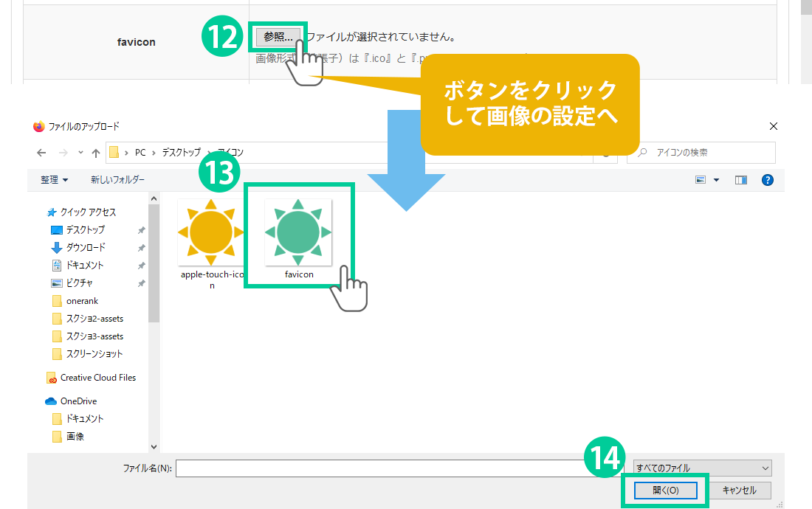Image resolution: width=812 pixels, height=509 pixels.
Task: Select the apple-touch-icon file thumbnail
Action: pyautogui.click(x=211, y=232)
